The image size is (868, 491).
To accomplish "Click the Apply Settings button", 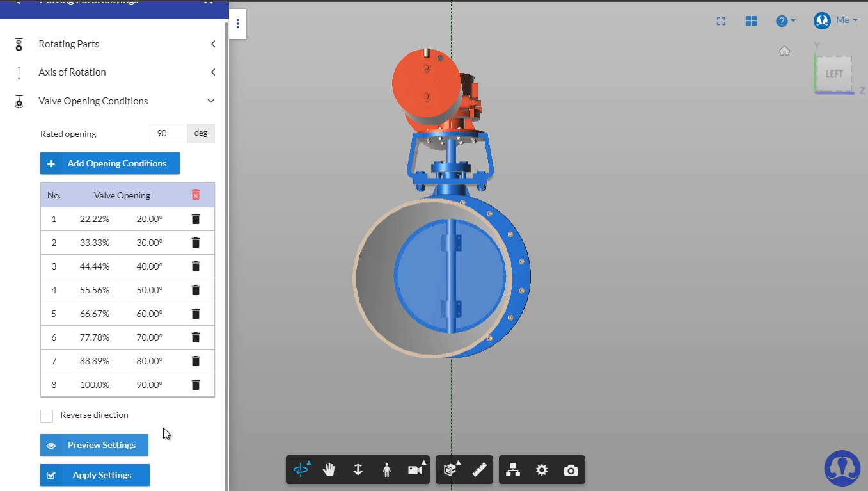I will pos(95,475).
